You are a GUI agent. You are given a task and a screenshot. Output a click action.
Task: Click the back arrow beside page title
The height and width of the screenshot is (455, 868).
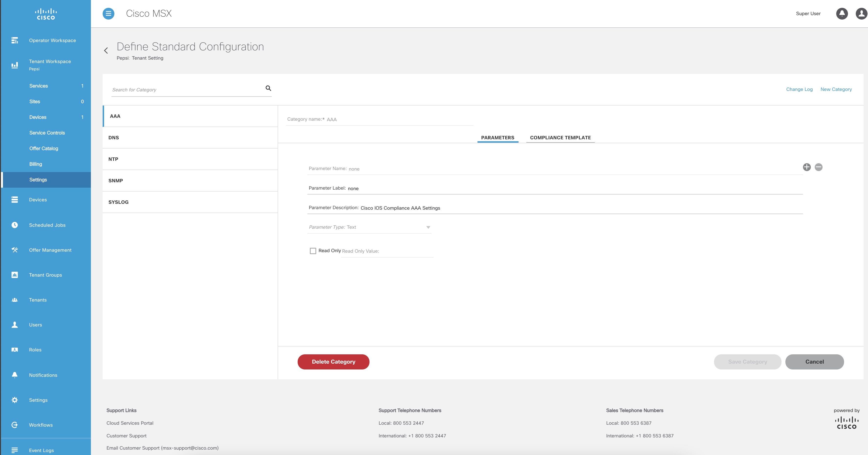point(106,51)
